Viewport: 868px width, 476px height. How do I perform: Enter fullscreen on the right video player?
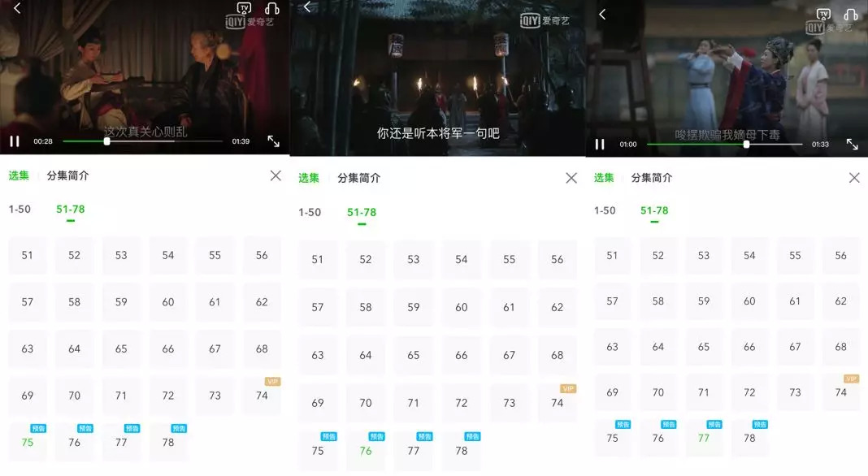pyautogui.click(x=853, y=145)
